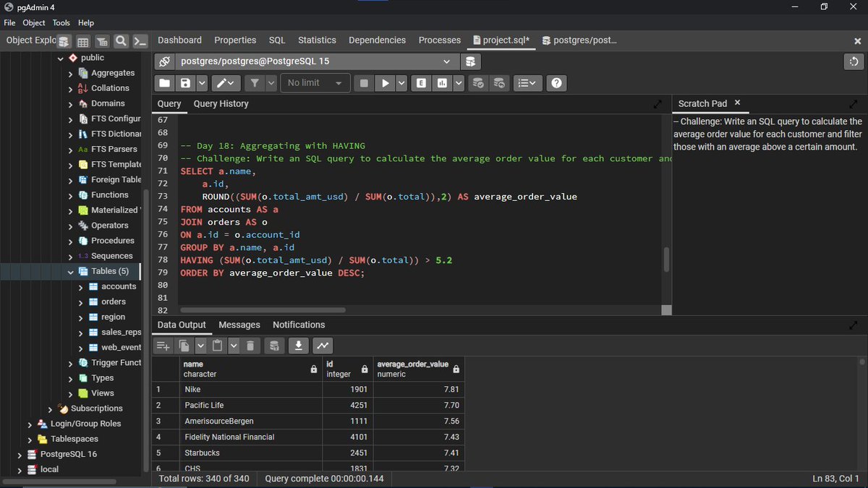Delete the selected row with the trash icon
The width and height of the screenshot is (868, 488).
tap(250, 346)
